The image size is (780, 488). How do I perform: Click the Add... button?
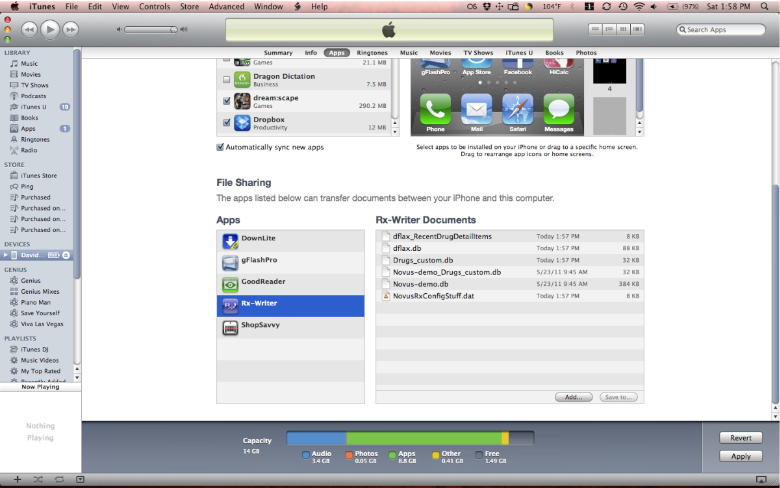pos(573,397)
